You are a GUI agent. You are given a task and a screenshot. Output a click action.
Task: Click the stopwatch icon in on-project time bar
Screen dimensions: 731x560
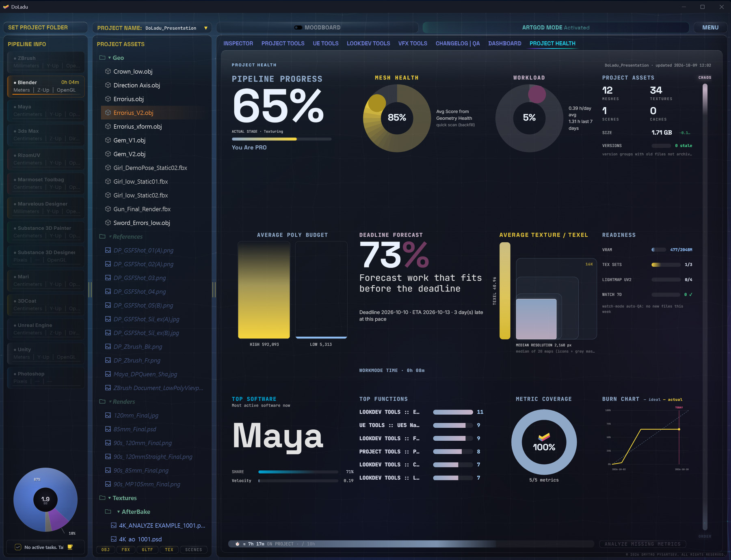(x=238, y=544)
